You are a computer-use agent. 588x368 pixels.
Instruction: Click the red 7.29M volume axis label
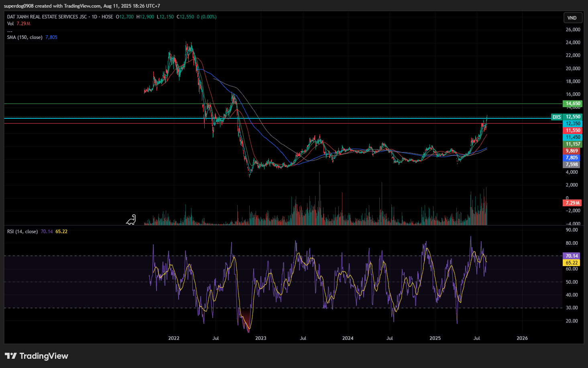tap(573, 203)
